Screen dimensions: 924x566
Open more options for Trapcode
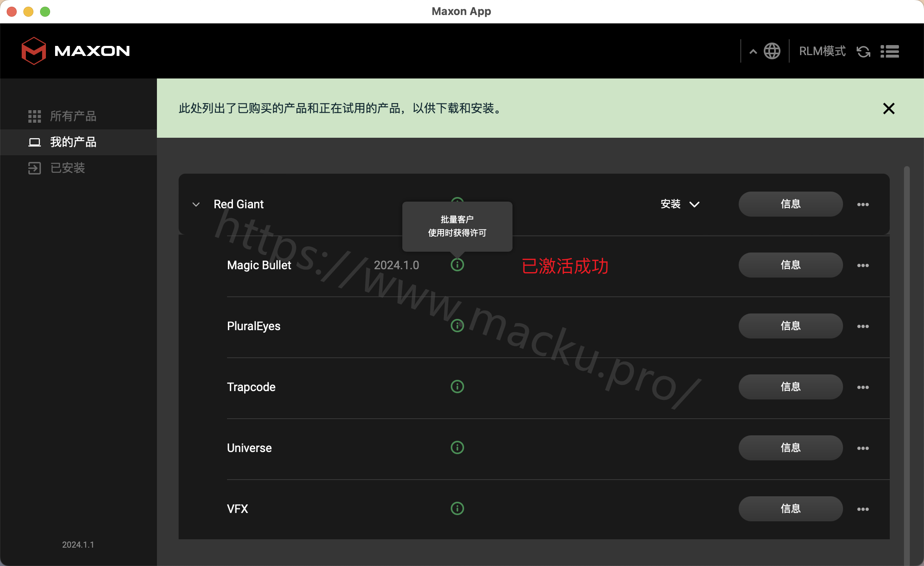tap(863, 387)
